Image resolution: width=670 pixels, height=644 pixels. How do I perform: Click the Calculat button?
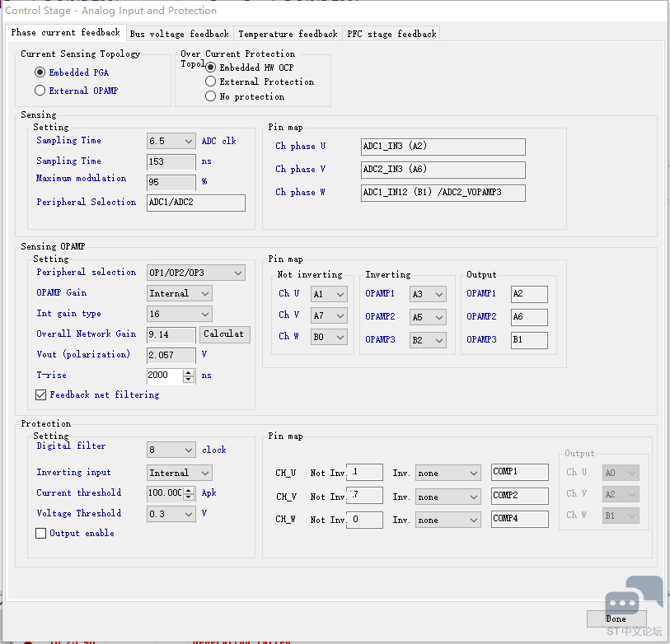tap(224, 334)
